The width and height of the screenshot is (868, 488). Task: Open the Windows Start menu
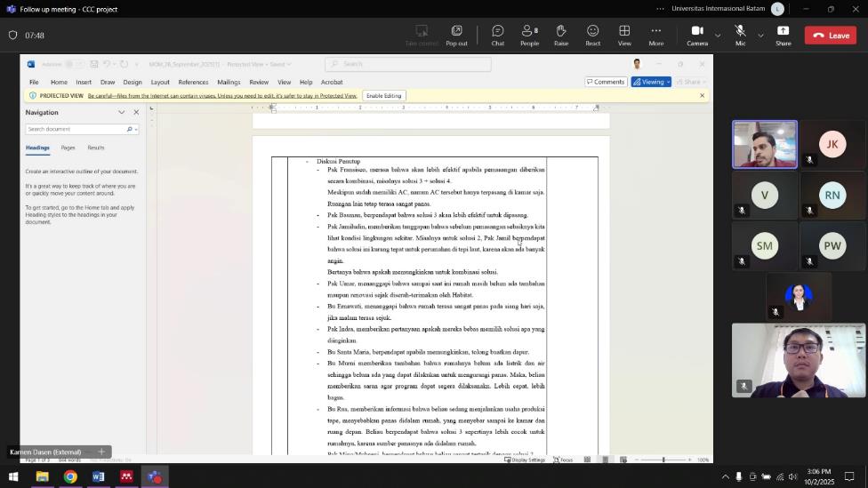[x=13, y=477]
